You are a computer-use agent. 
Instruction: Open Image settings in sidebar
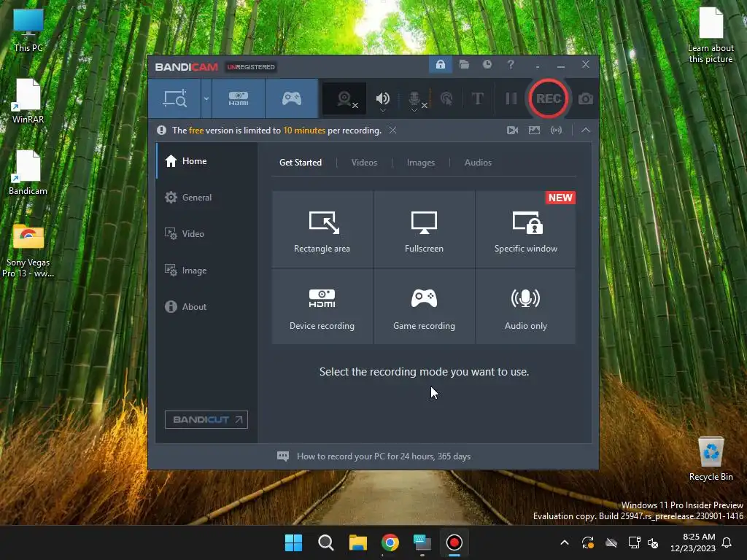[206, 270]
